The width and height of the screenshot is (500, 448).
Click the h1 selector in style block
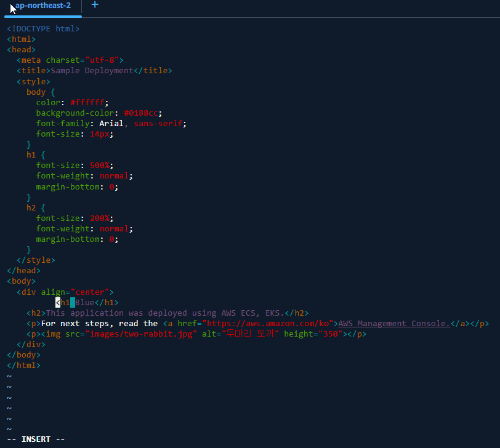31,155
